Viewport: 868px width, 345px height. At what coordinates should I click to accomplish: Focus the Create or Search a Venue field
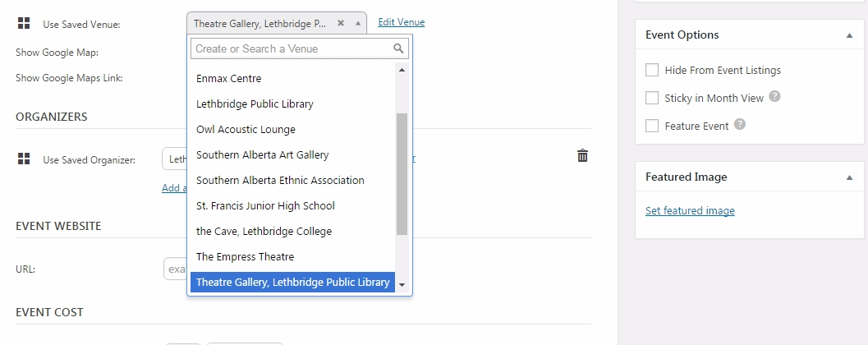coord(291,48)
